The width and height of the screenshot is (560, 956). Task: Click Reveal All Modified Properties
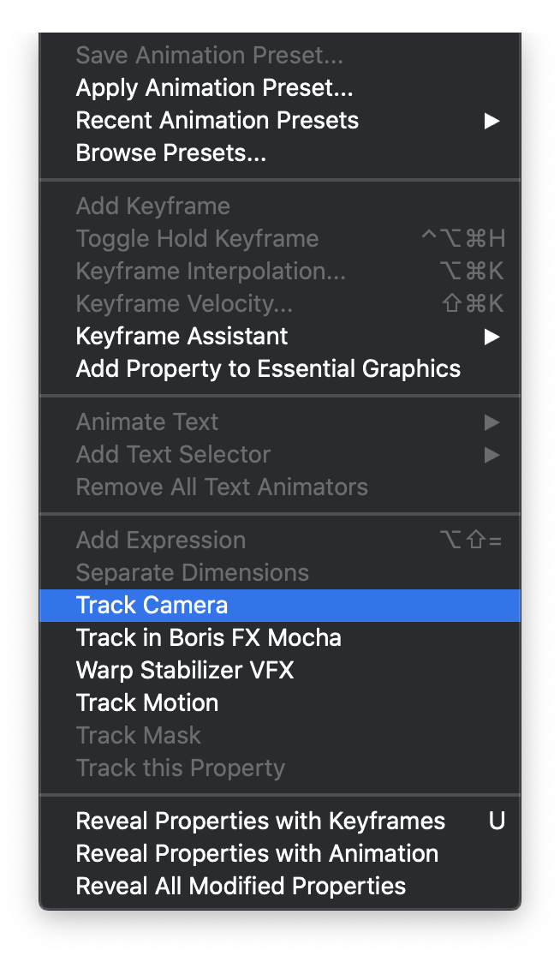coord(241,886)
